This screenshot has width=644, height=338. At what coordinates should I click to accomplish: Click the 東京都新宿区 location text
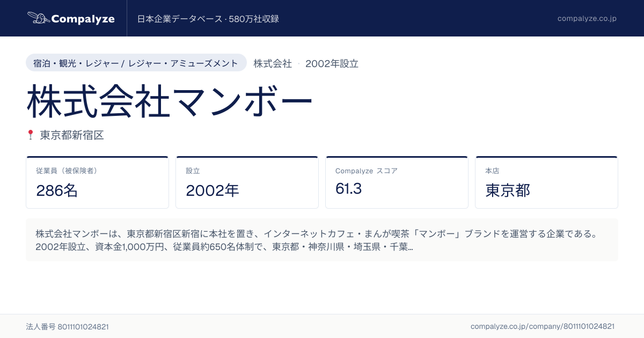click(x=72, y=135)
